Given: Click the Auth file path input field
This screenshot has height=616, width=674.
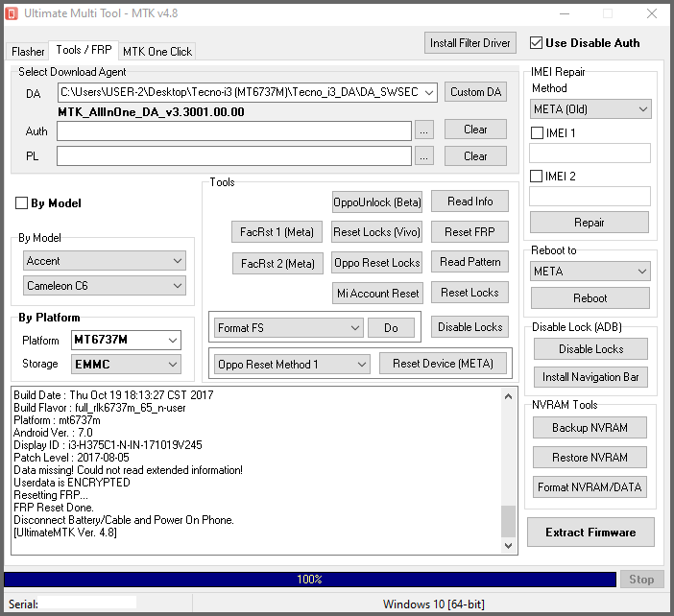Looking at the screenshot, I should point(233,130).
